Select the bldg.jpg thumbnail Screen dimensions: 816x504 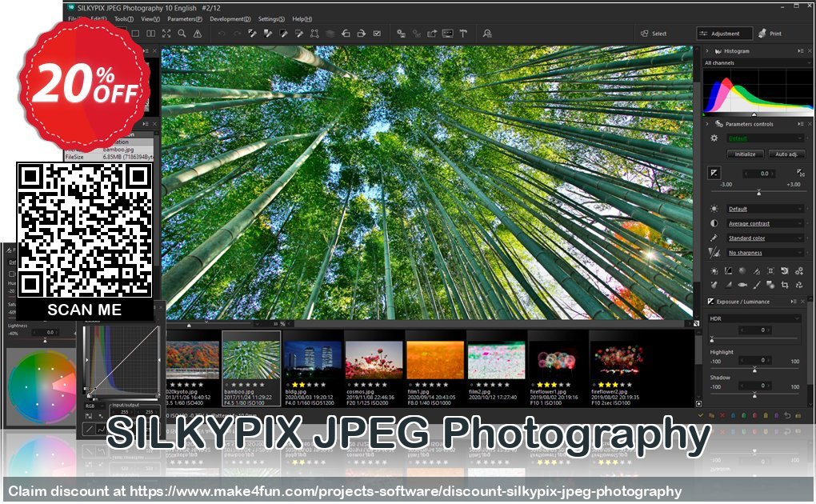(x=312, y=368)
